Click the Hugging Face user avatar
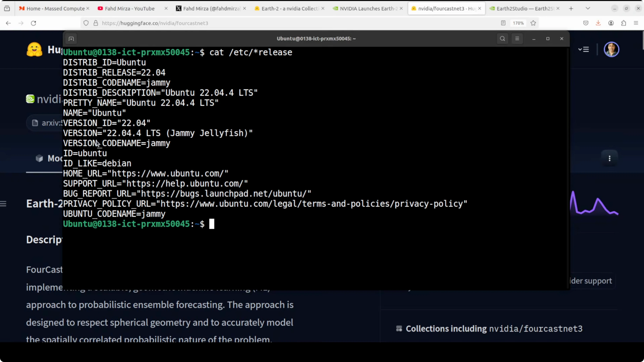The width and height of the screenshot is (644, 362). (x=611, y=49)
